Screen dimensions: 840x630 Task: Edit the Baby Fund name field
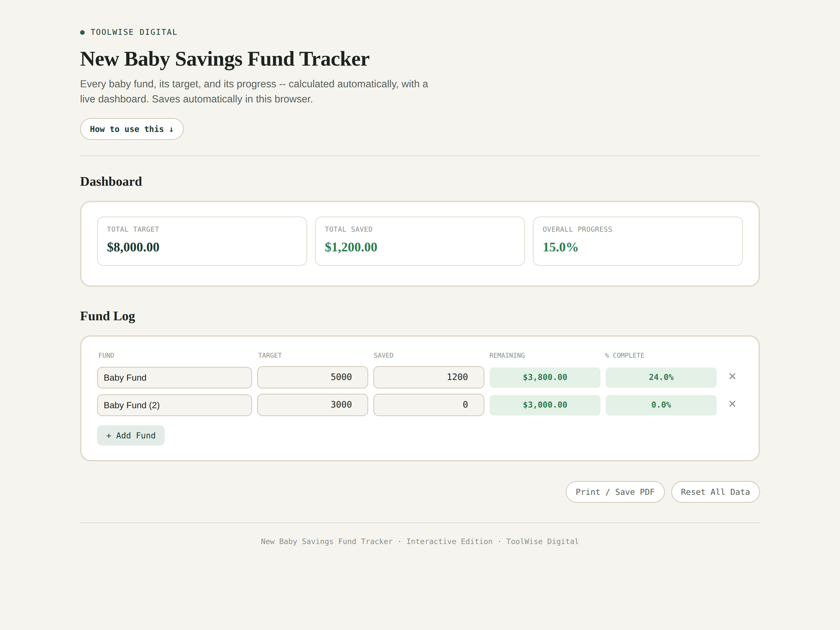(174, 377)
